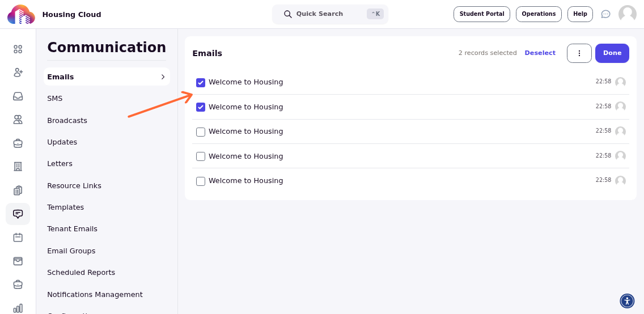Open Letters in Communication menu
The height and width of the screenshot is (314, 644).
60,164
